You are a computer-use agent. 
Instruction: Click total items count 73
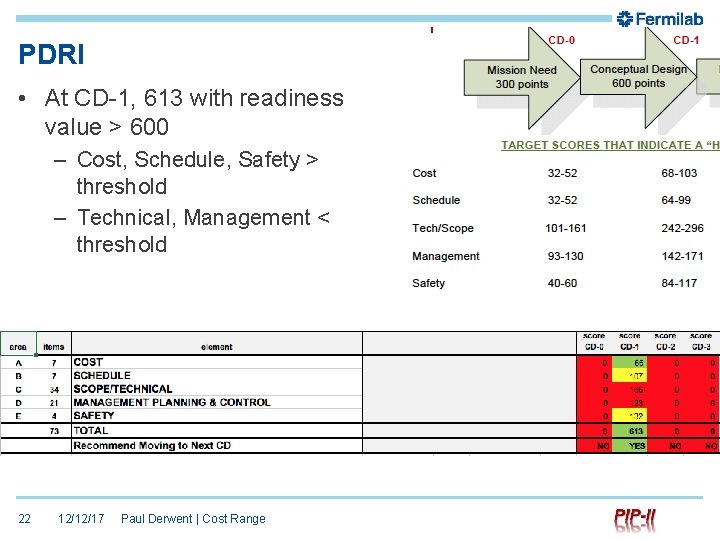(54, 431)
